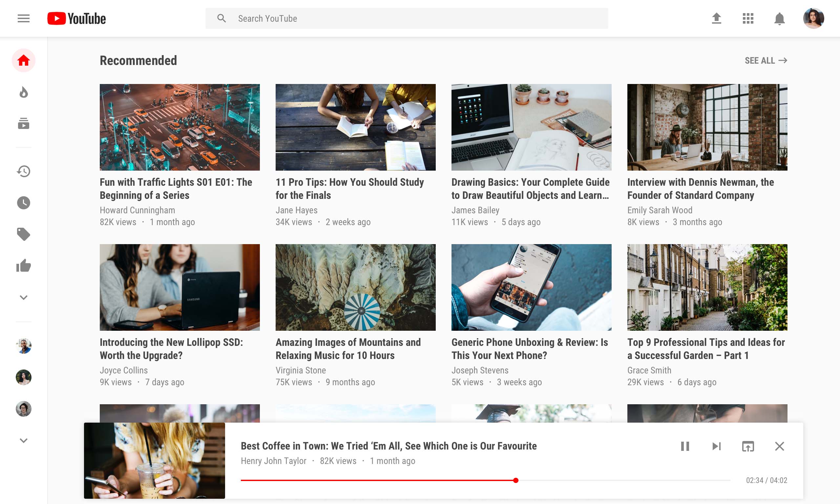Image resolution: width=840 pixels, height=504 pixels.
Task: Click title 'Introducing the New Lollipop SSD'
Action: (x=171, y=349)
